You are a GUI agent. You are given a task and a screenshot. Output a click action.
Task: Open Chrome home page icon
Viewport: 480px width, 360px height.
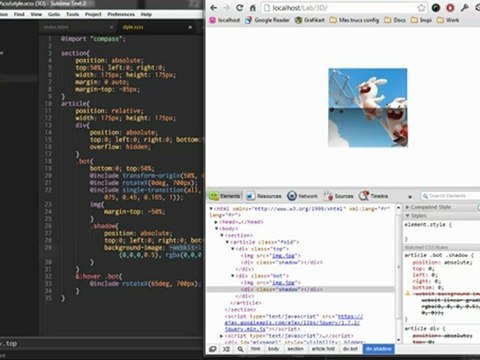tap(253, 8)
